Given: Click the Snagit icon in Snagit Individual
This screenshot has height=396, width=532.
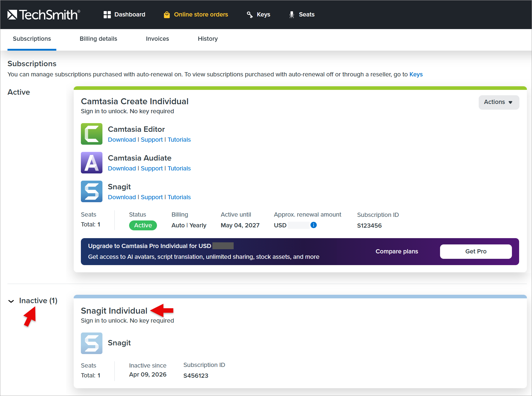Looking at the screenshot, I should tap(92, 343).
